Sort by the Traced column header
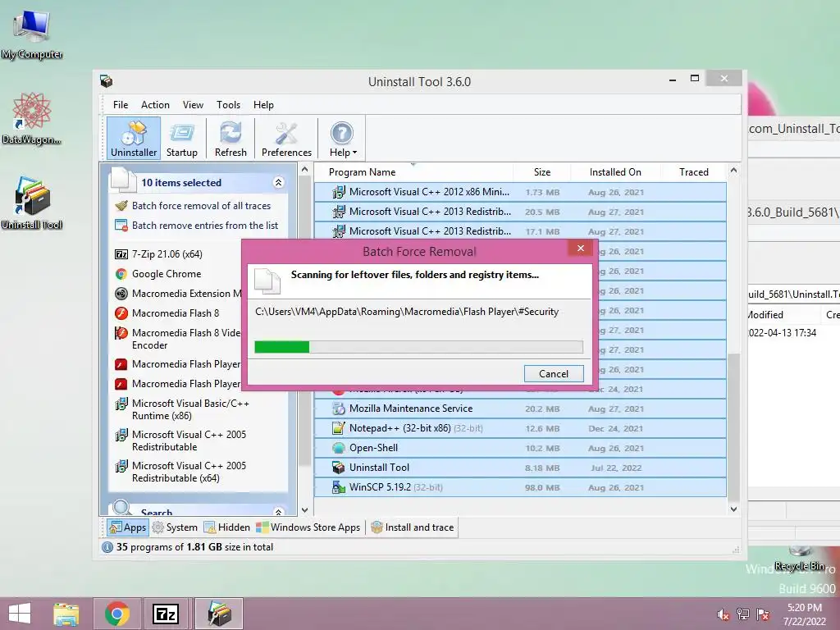Viewport: 840px width, 630px height. click(694, 172)
